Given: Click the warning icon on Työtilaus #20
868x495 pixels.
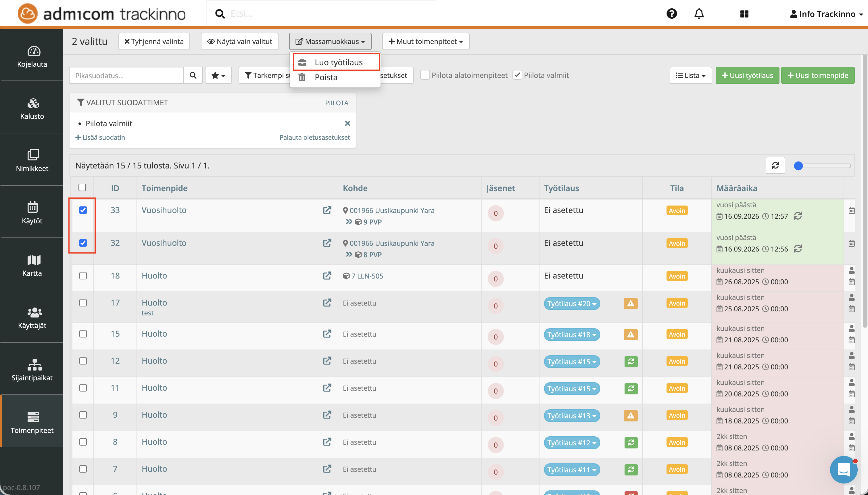Looking at the screenshot, I should (630, 303).
